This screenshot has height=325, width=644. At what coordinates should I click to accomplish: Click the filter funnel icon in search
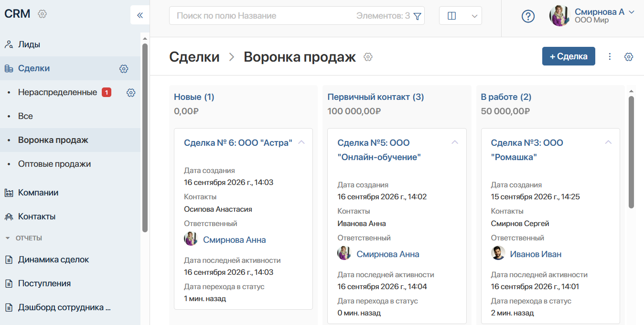[417, 16]
